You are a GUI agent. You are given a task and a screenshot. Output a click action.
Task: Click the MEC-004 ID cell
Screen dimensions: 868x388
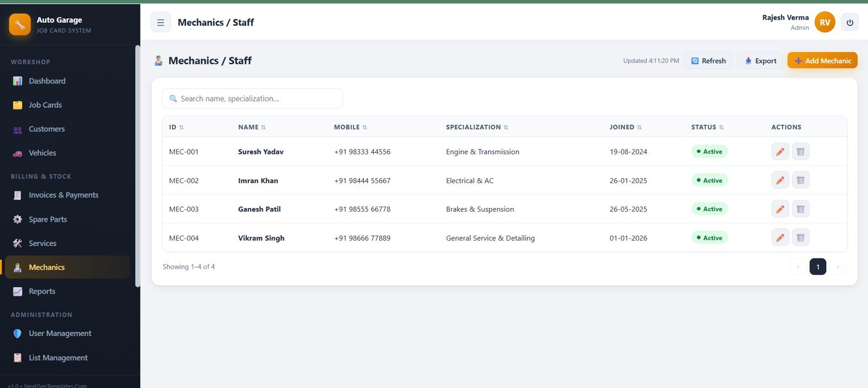click(x=184, y=238)
